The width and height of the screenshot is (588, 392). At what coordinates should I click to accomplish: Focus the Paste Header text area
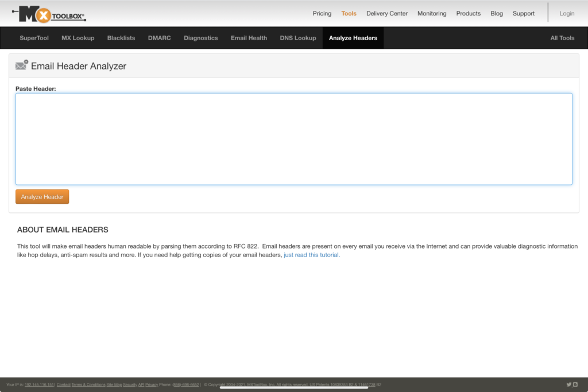(294, 139)
